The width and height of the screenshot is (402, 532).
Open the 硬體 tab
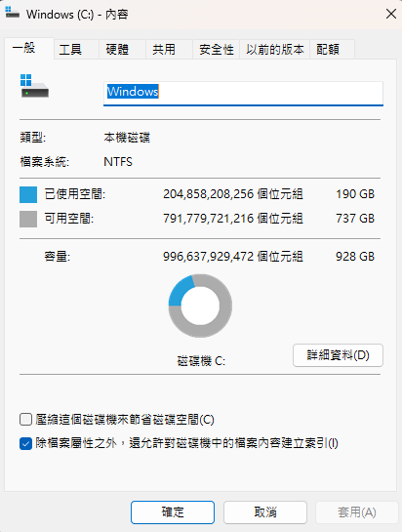tap(123, 50)
